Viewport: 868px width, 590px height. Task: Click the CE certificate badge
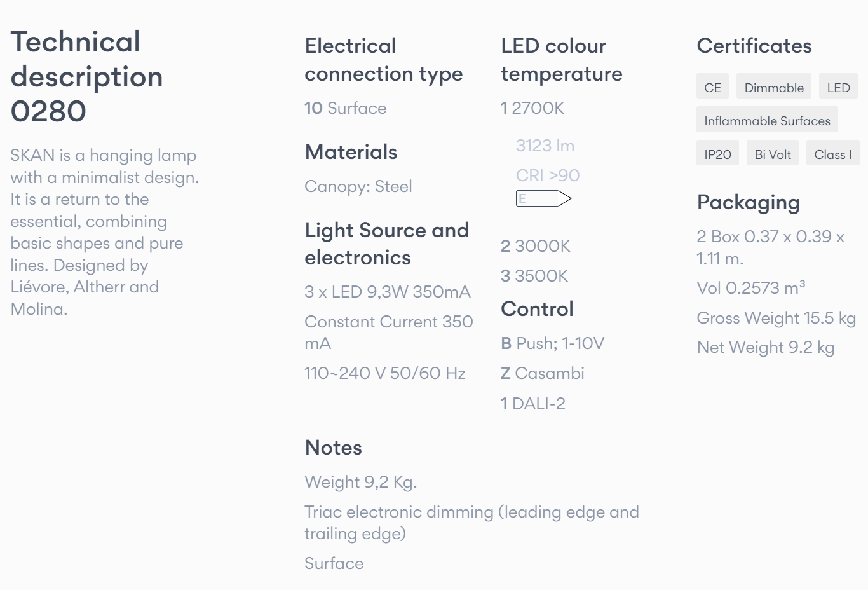[712, 88]
